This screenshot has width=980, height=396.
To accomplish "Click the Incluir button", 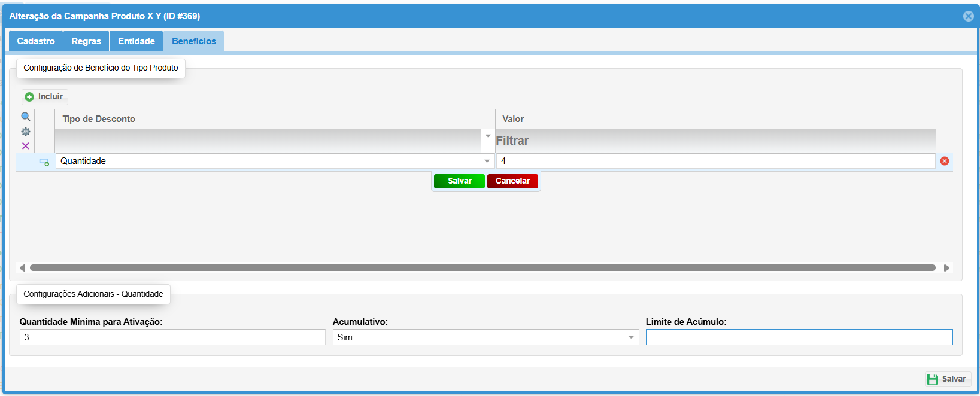I will (44, 97).
